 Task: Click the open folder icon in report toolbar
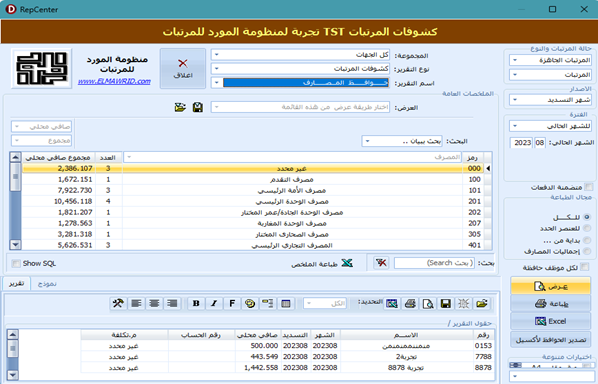pyautogui.click(x=481, y=303)
